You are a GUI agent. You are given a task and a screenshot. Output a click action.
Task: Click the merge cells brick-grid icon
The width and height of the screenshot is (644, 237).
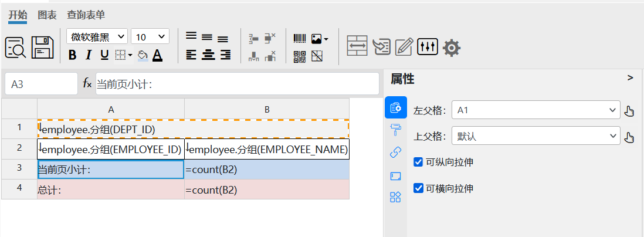point(357,46)
